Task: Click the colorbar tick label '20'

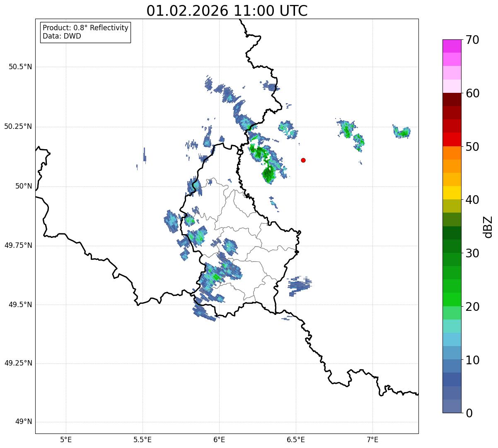Action: pyautogui.click(x=472, y=307)
